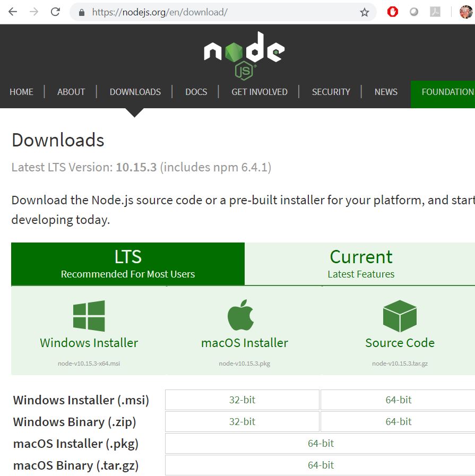
Task: Click the node-v10.15.3-x64.msi filename
Action: pyautogui.click(x=89, y=364)
